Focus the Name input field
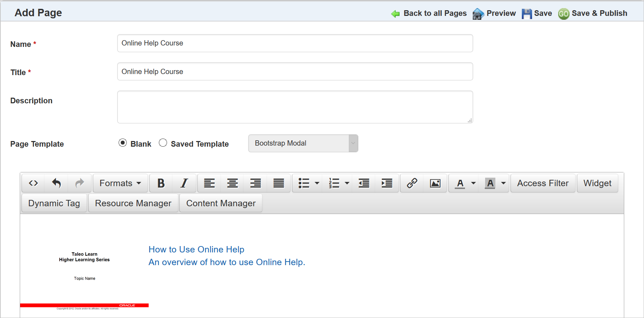The image size is (644, 318). pyautogui.click(x=295, y=43)
